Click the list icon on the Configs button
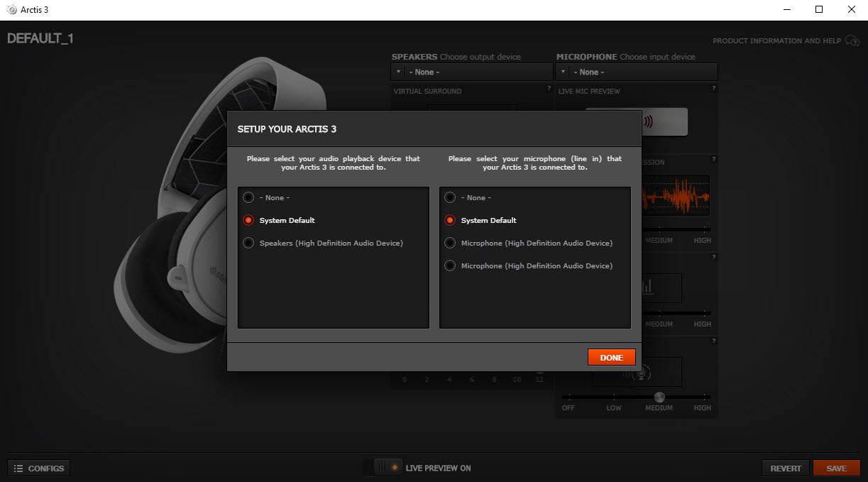 coord(18,469)
